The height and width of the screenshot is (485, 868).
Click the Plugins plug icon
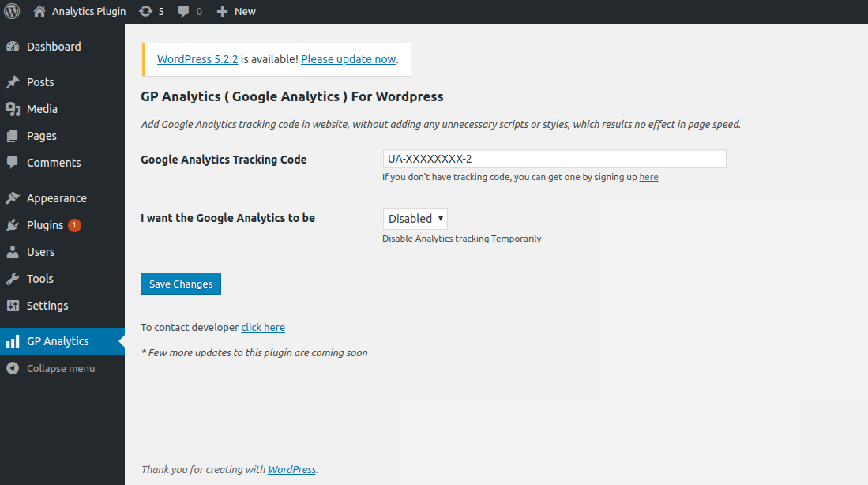13,225
